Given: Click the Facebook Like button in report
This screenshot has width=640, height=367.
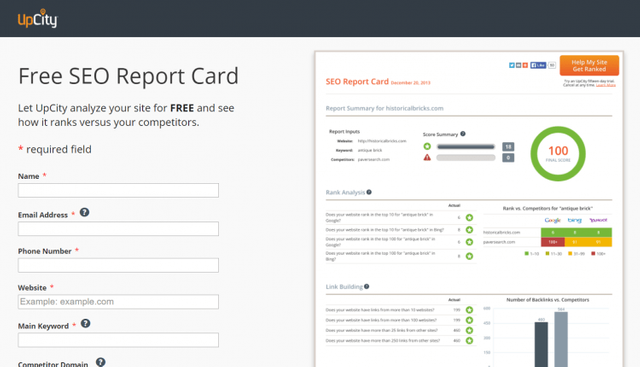Looking at the screenshot, I should (x=538, y=65).
